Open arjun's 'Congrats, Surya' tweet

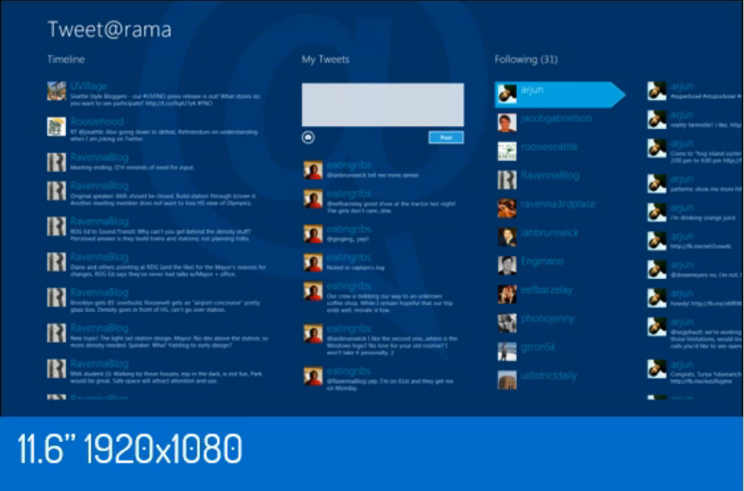(695, 372)
